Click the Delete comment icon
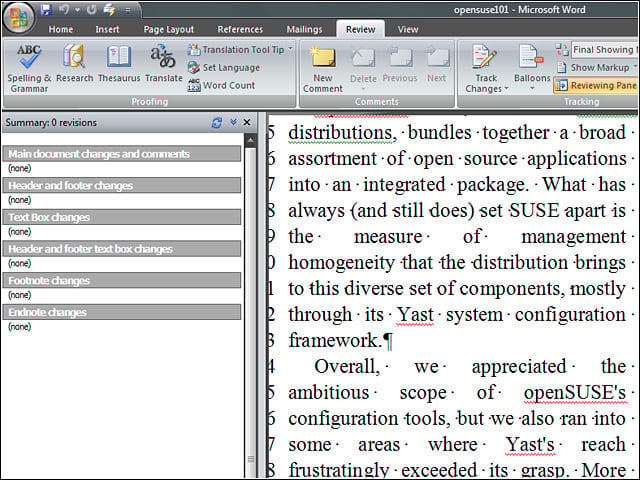The image size is (640, 480). tap(363, 58)
